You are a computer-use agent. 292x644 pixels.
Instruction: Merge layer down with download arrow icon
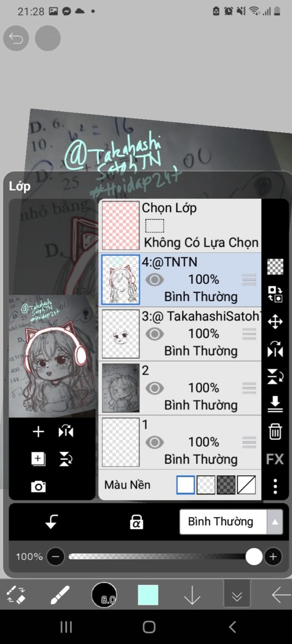tap(275, 404)
